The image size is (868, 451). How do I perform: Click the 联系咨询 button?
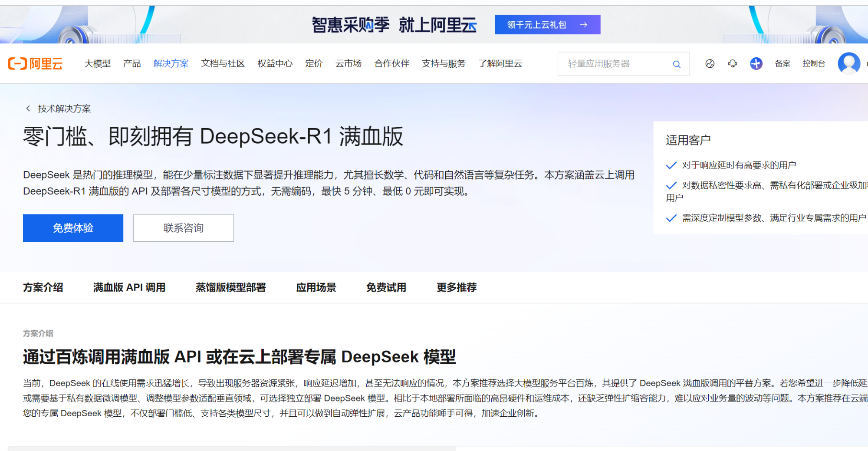click(184, 228)
